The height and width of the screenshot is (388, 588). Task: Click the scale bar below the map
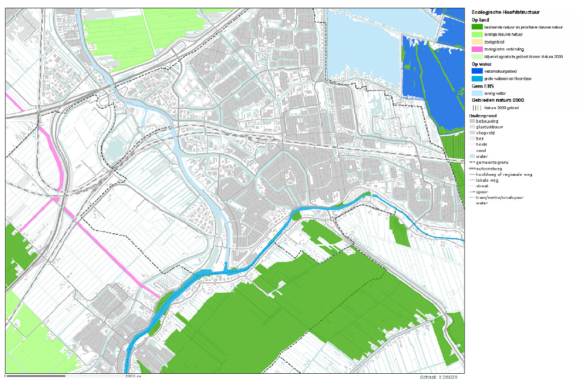tap(65, 376)
